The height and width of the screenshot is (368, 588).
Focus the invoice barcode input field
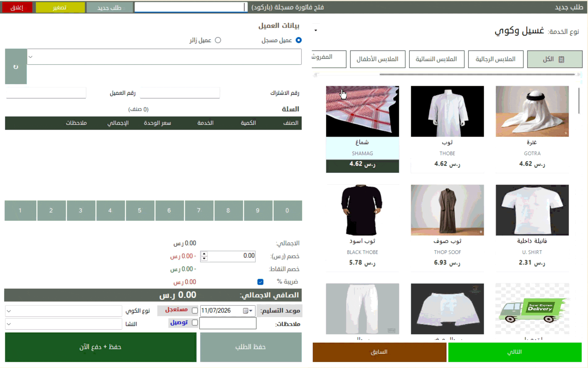pos(191,7)
